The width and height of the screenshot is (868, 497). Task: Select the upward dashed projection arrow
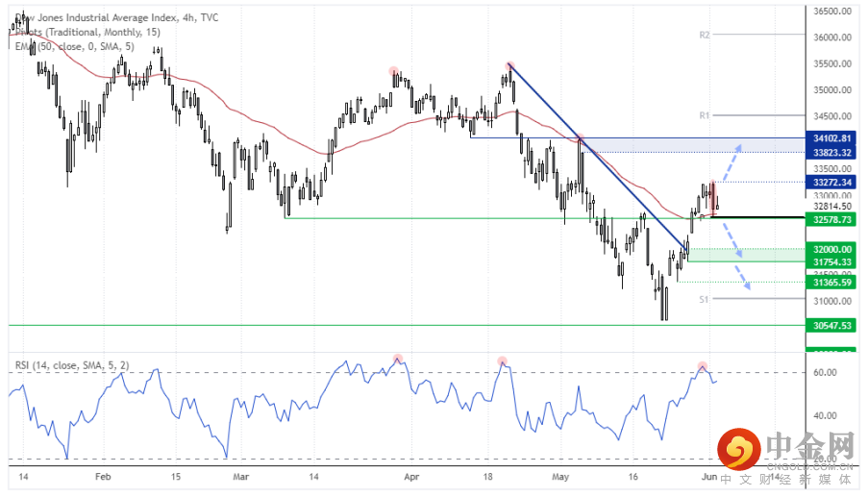[x=732, y=162]
